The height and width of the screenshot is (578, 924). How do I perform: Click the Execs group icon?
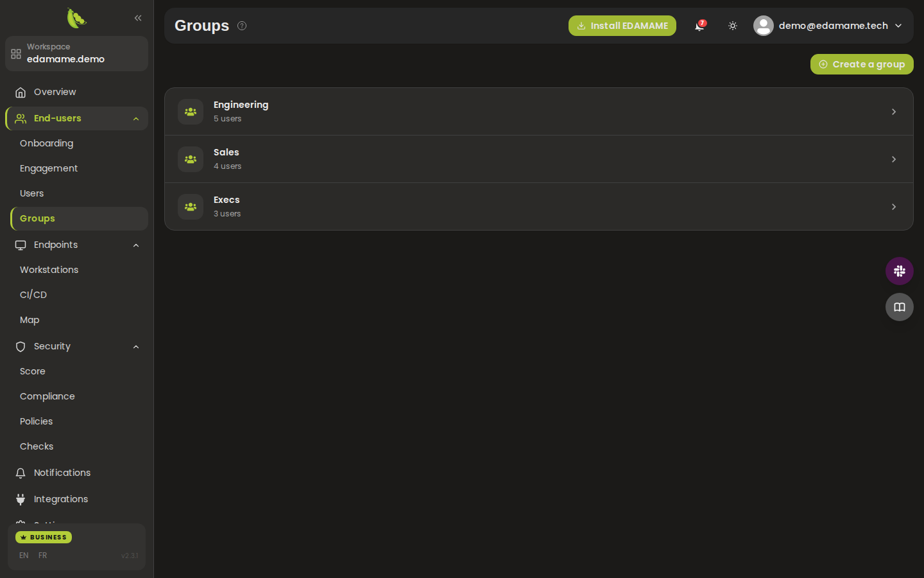tap(191, 207)
